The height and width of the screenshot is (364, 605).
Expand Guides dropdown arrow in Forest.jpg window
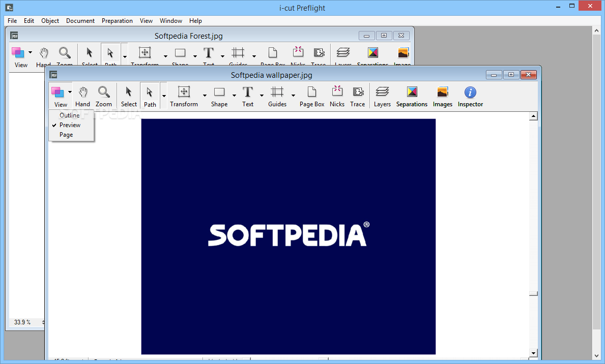[x=254, y=56]
